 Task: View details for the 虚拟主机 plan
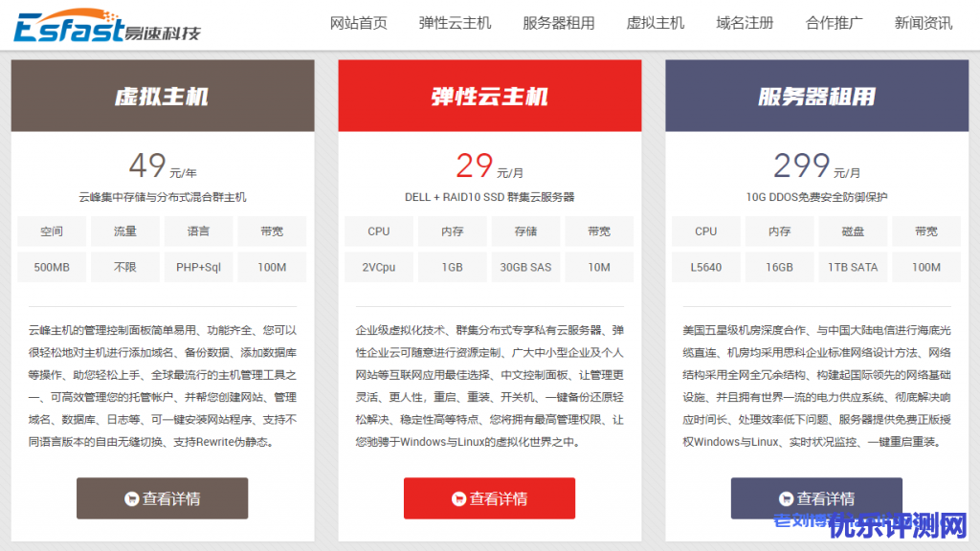pyautogui.click(x=163, y=498)
